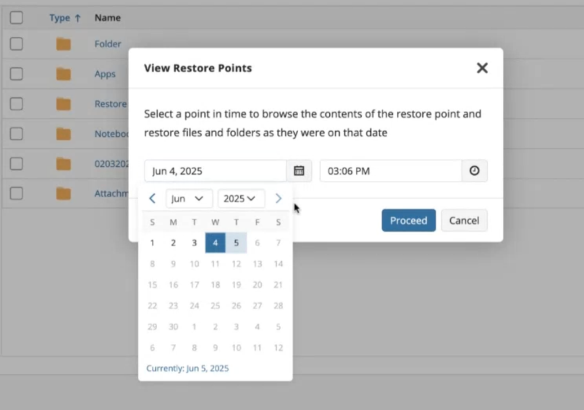Click the Type column sort arrow

tap(77, 18)
